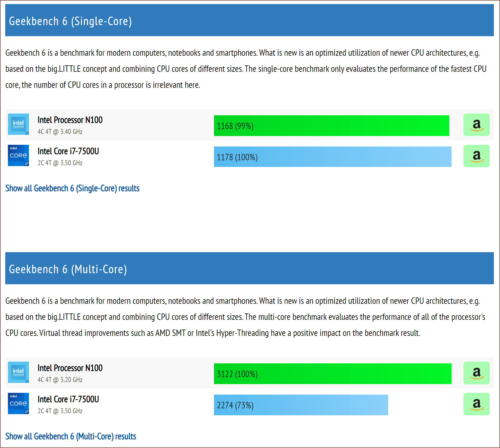Open the Amazon link beside the 1178 (100%) bar

coord(476,156)
